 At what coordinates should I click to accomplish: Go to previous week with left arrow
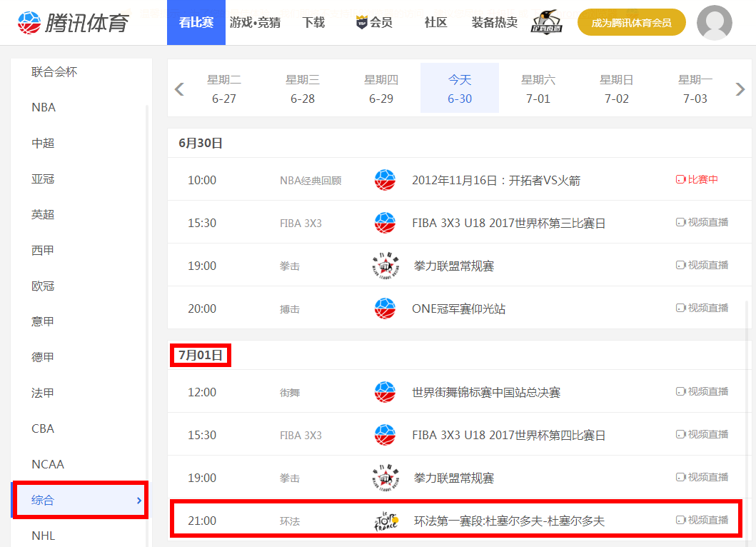[x=179, y=89]
